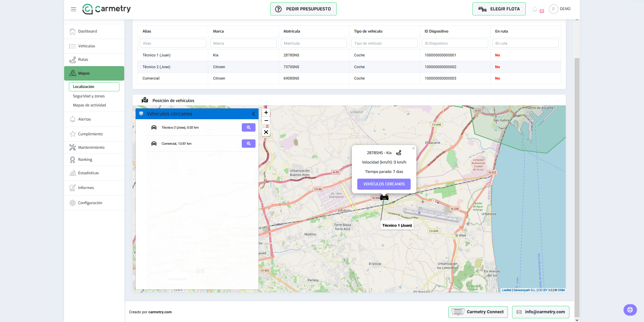This screenshot has width=644, height=322.
Task: Click the Tipo de vehículo filter field
Action: (384, 43)
